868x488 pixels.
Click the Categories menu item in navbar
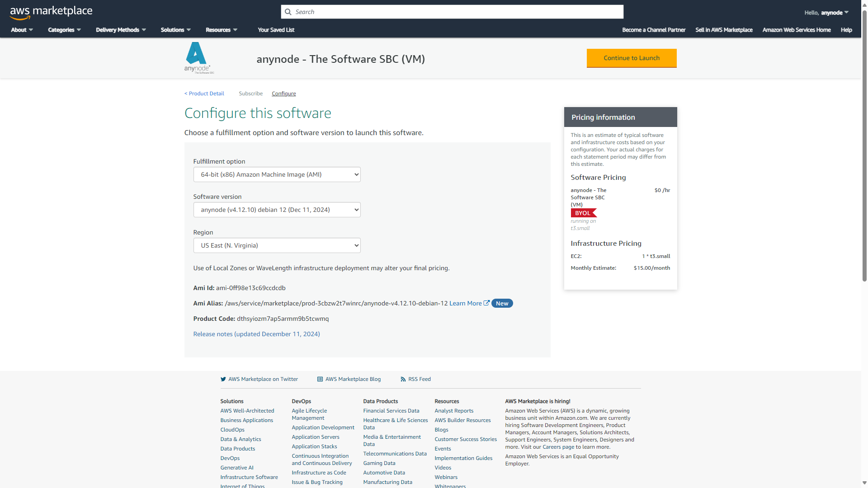(x=64, y=29)
